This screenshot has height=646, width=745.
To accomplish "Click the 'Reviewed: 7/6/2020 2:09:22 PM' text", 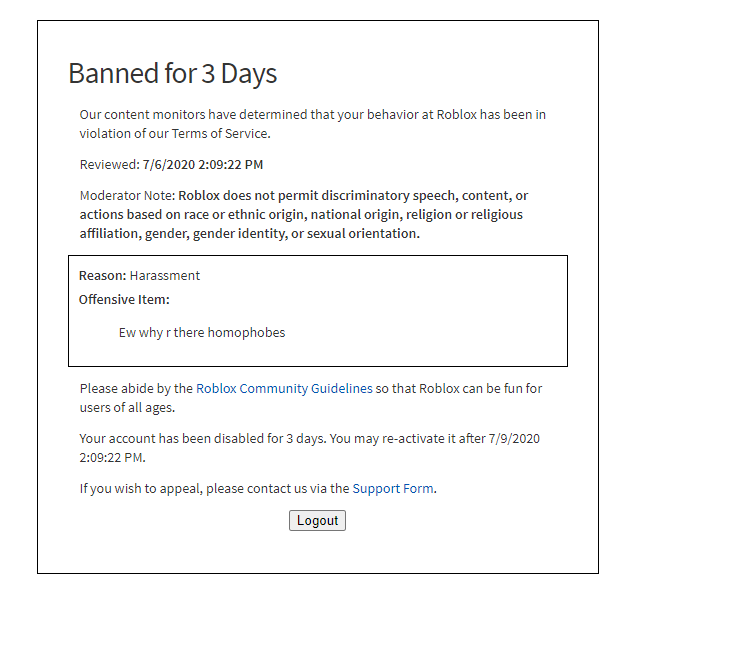I will pyautogui.click(x=171, y=164).
